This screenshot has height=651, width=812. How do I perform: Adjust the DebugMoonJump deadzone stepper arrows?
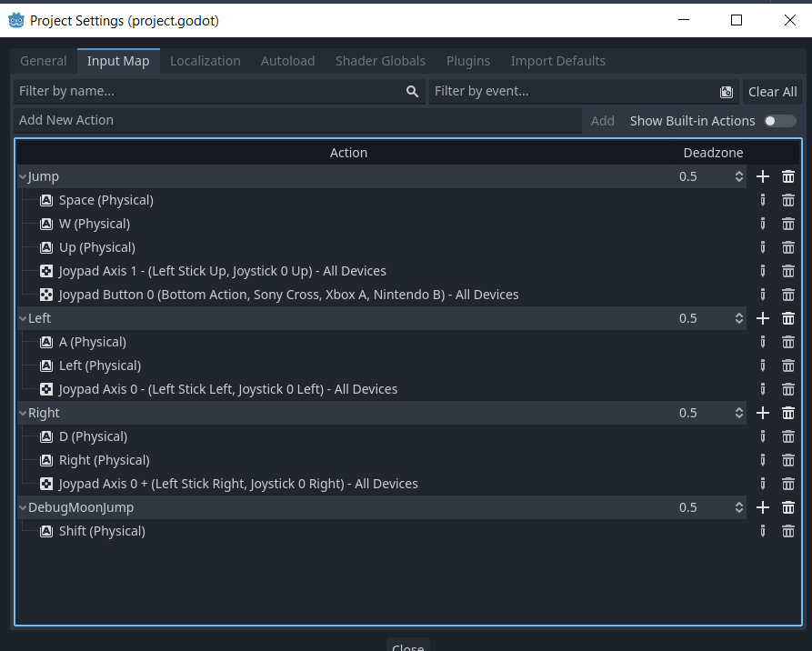[x=739, y=507]
